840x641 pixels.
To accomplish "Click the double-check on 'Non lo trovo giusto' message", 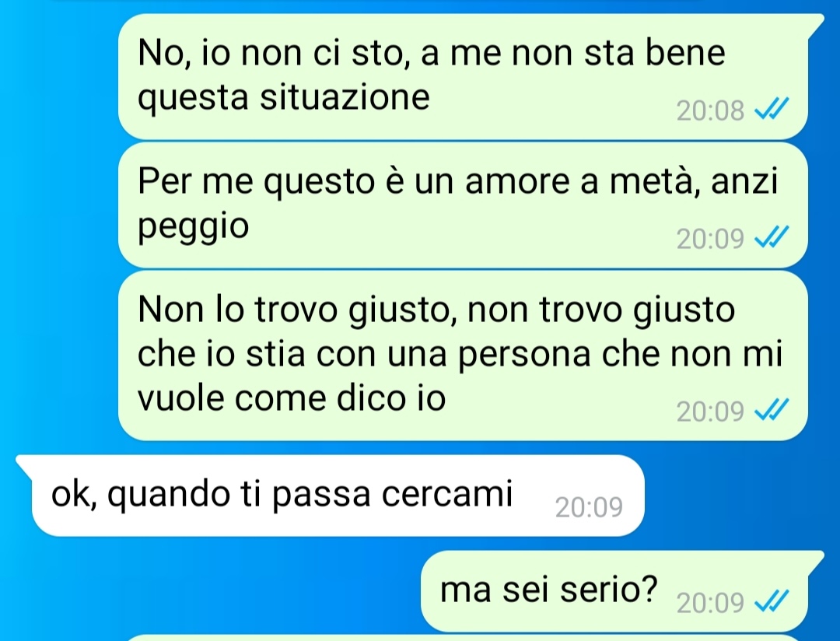I will 772,411.
